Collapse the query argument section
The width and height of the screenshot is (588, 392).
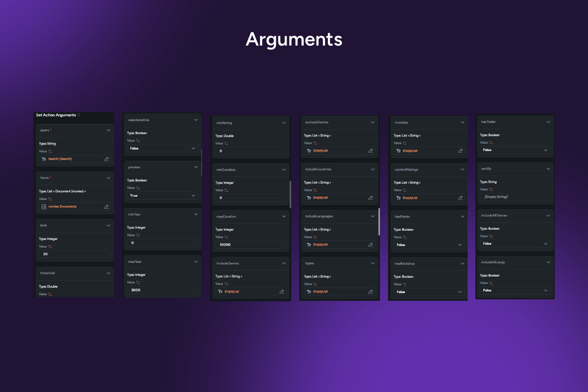108,130
